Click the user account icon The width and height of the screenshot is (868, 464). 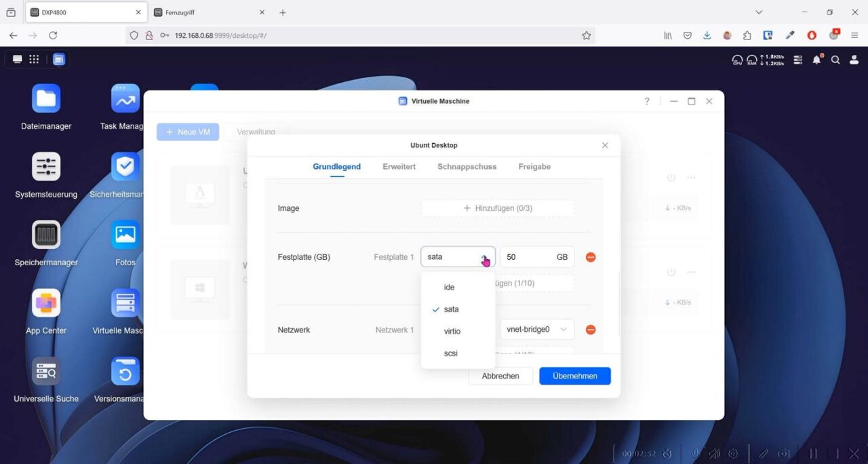click(854, 60)
